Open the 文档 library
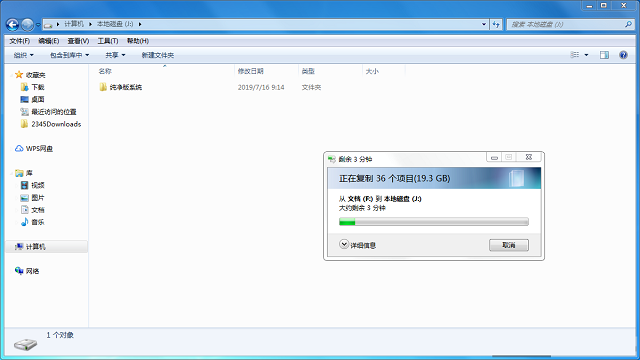 pyautogui.click(x=38, y=210)
